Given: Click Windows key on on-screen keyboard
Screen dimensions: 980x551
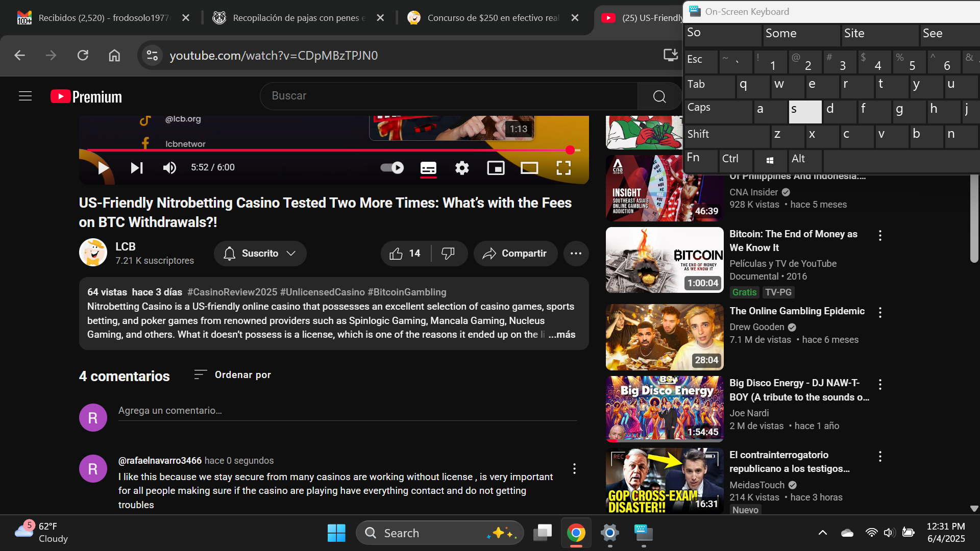Looking at the screenshot, I should coord(770,160).
